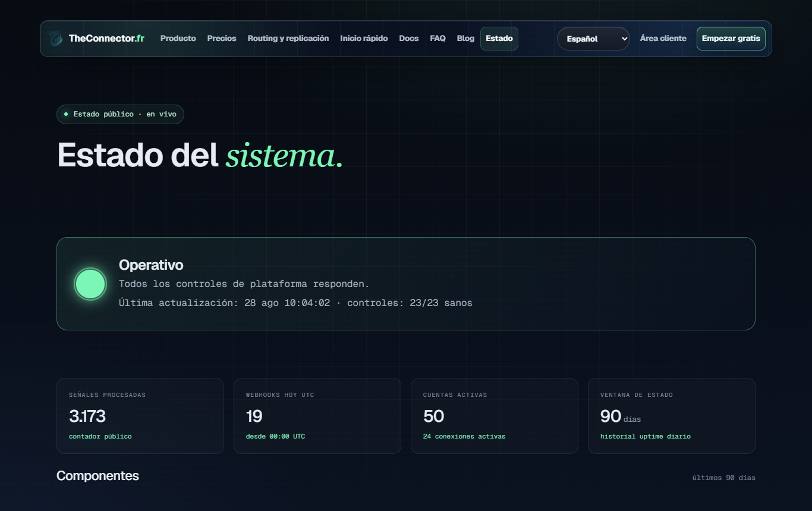
Task: Click the Estado público en vivo badge
Action: click(x=120, y=114)
